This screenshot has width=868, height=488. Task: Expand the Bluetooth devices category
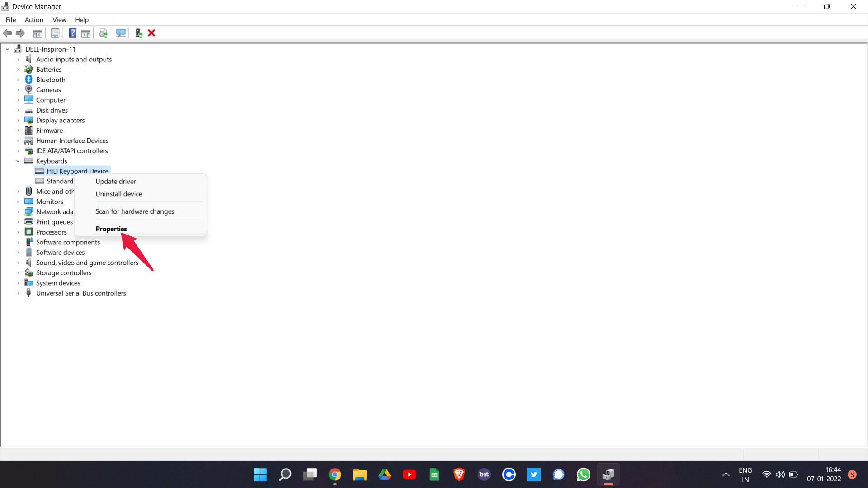tap(19, 79)
